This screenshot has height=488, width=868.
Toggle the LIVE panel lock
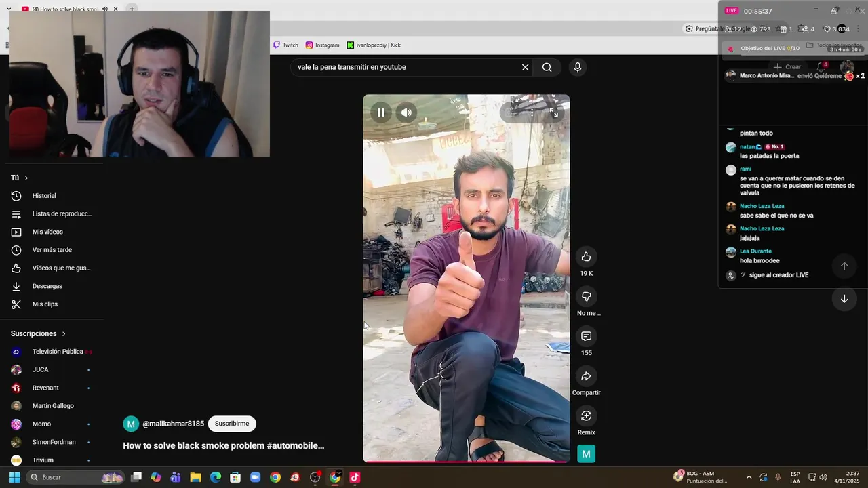[x=833, y=11]
